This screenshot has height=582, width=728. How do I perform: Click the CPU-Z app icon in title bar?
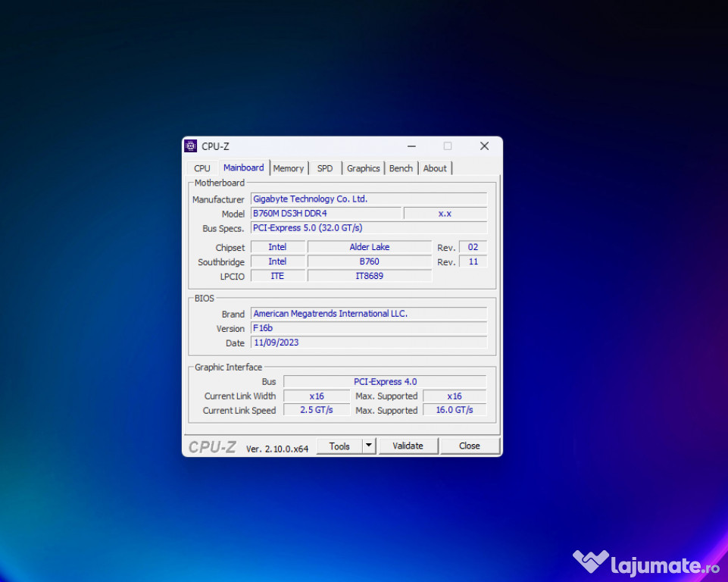tap(191, 146)
